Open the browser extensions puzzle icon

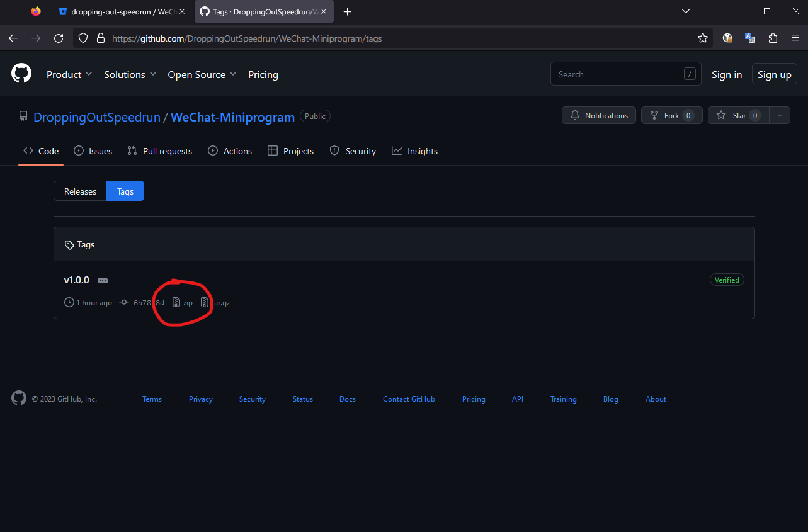(x=773, y=38)
